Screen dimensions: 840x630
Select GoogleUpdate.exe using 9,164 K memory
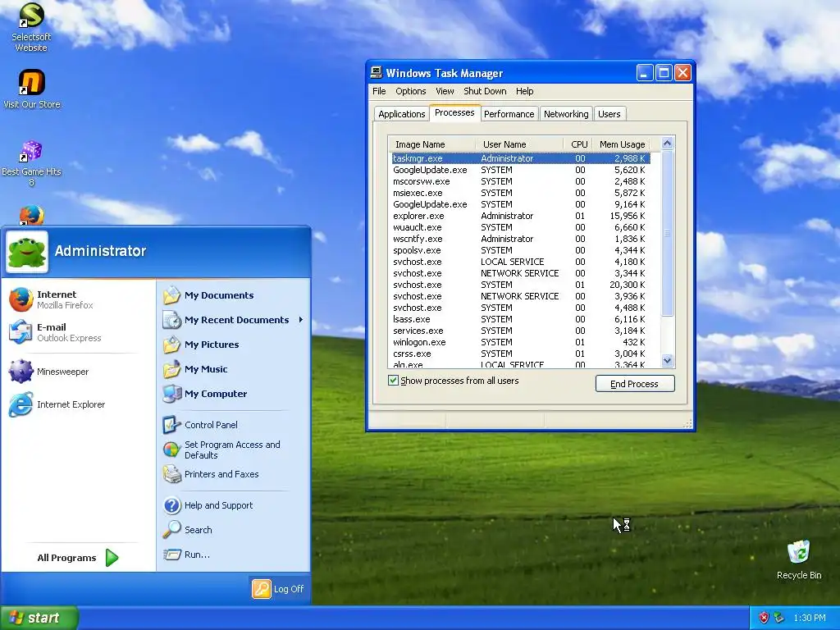point(521,204)
